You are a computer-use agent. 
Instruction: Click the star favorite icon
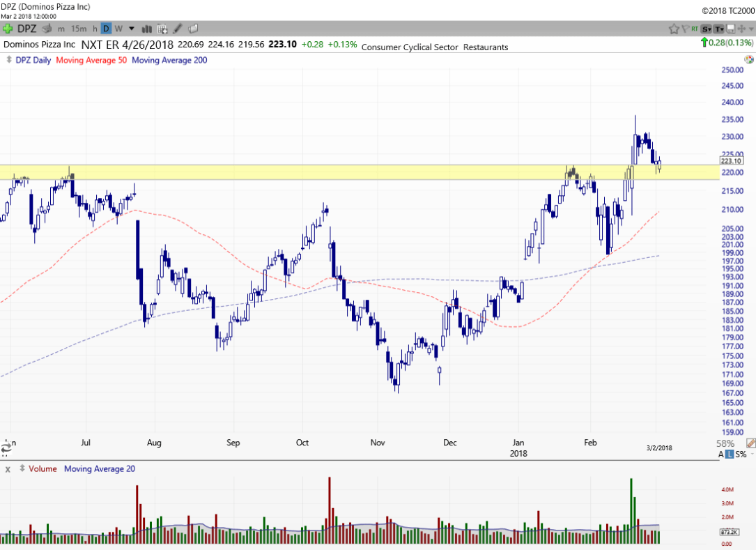(x=674, y=29)
